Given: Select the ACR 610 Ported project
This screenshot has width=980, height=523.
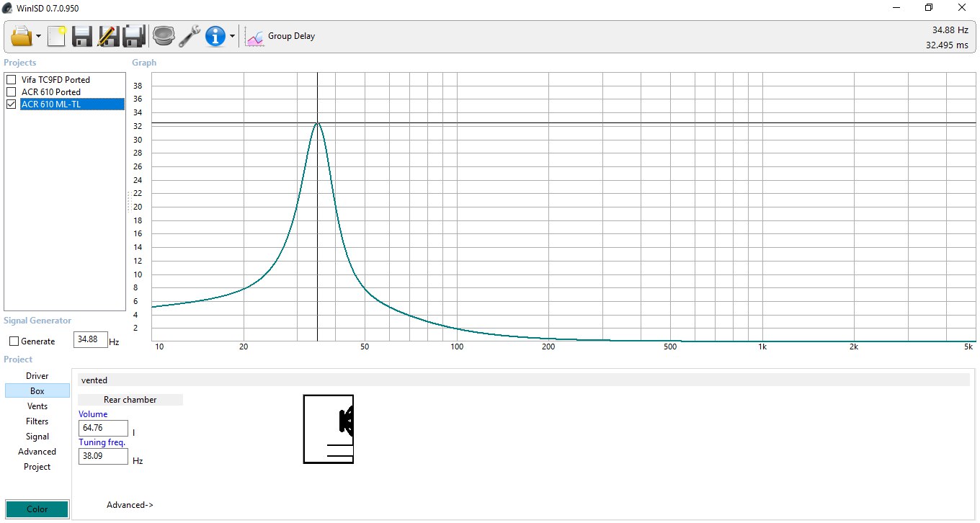Looking at the screenshot, I should tap(50, 92).
